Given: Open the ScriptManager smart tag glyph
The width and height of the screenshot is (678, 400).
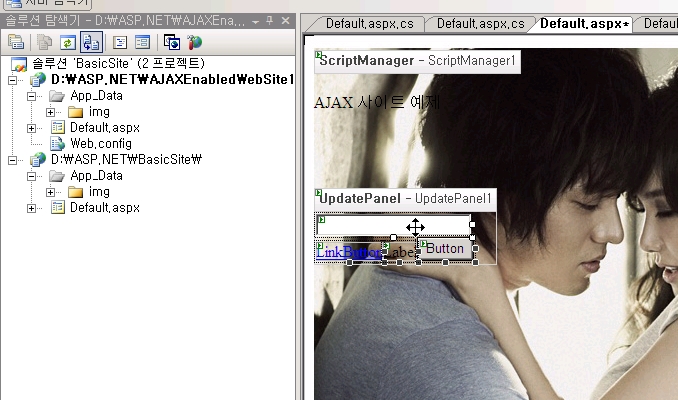Looking at the screenshot, I should pos(319,55).
